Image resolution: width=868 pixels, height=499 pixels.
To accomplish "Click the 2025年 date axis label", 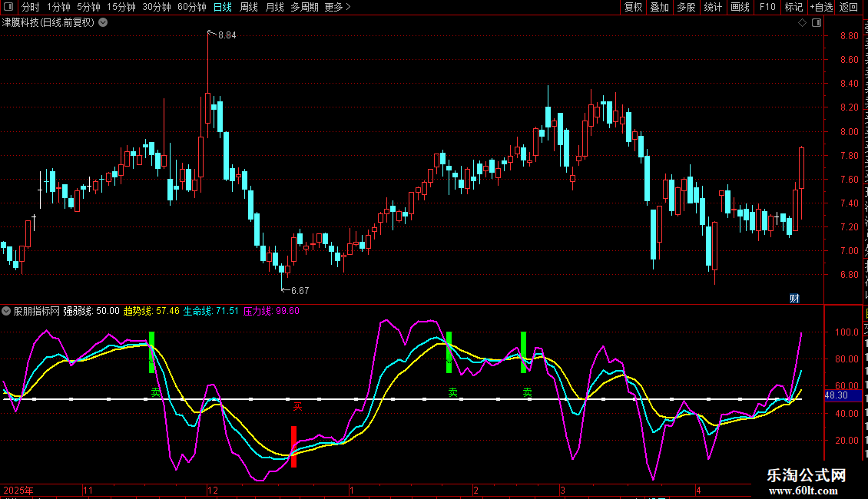I will point(18,490).
